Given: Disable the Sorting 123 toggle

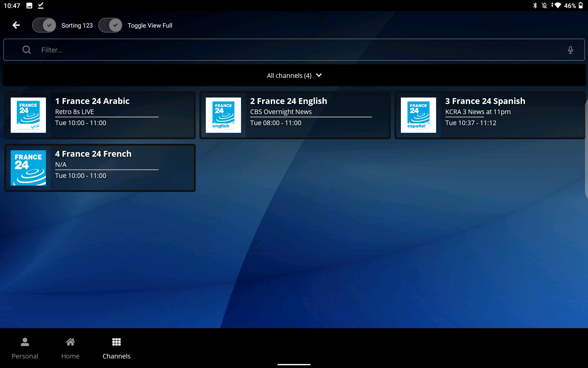Looking at the screenshot, I should 44,25.
